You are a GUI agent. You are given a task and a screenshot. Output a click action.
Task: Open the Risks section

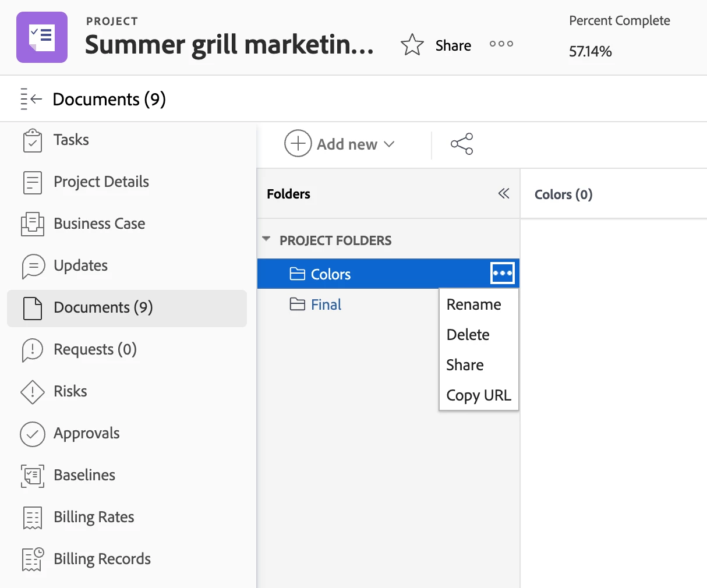pos(70,391)
